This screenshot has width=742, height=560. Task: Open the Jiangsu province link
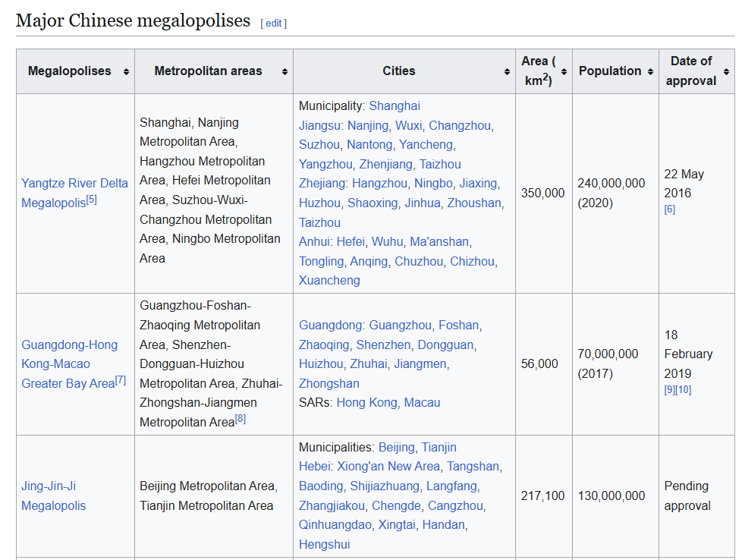pos(319,125)
